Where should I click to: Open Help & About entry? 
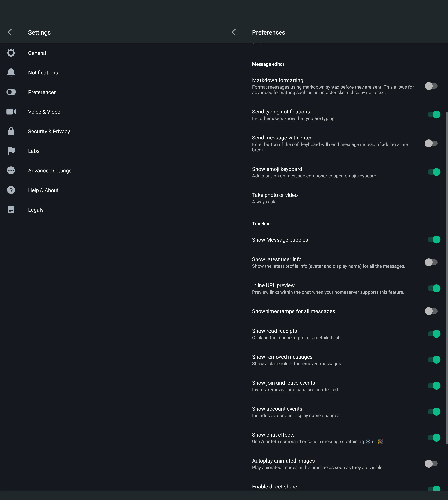point(112,190)
